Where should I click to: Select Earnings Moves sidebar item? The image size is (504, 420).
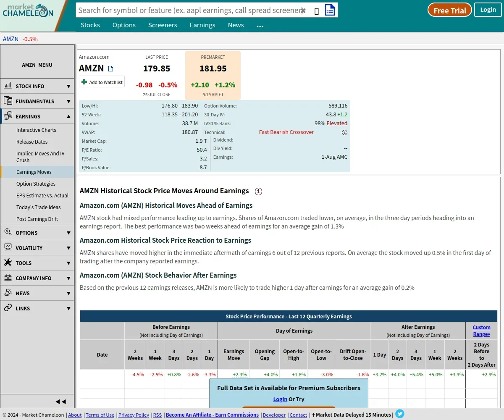pyautogui.click(x=37, y=172)
